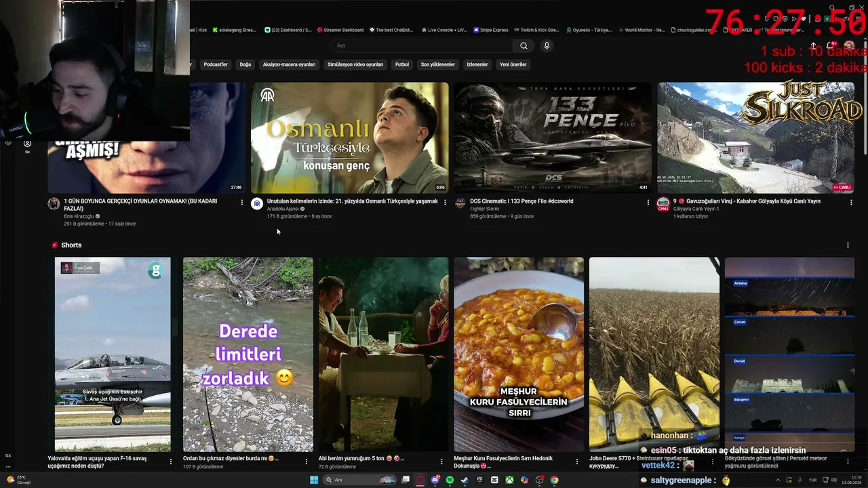Screen dimensions: 868x488
Task: Click the YouTube create upload icon
Action: [x=814, y=45]
